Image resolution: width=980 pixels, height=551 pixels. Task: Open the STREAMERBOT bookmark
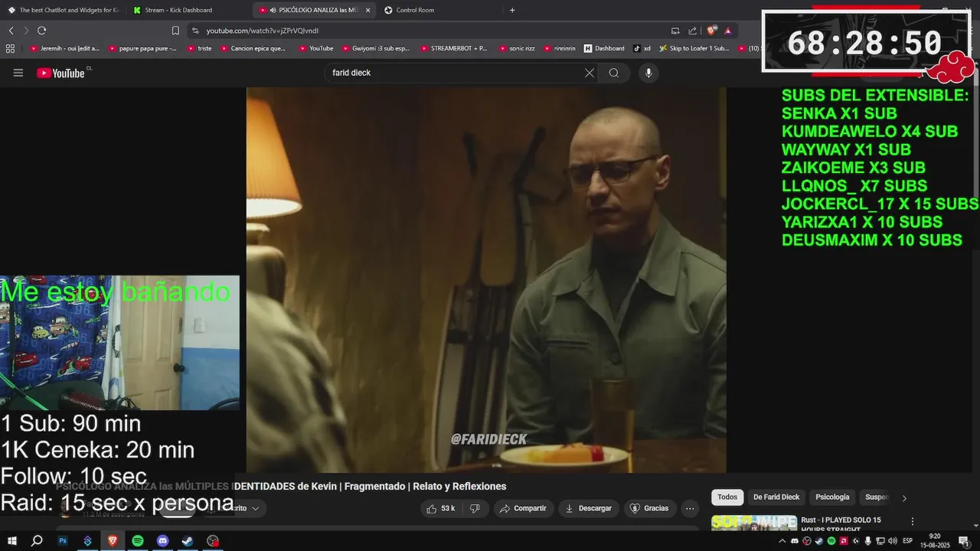(x=453, y=48)
